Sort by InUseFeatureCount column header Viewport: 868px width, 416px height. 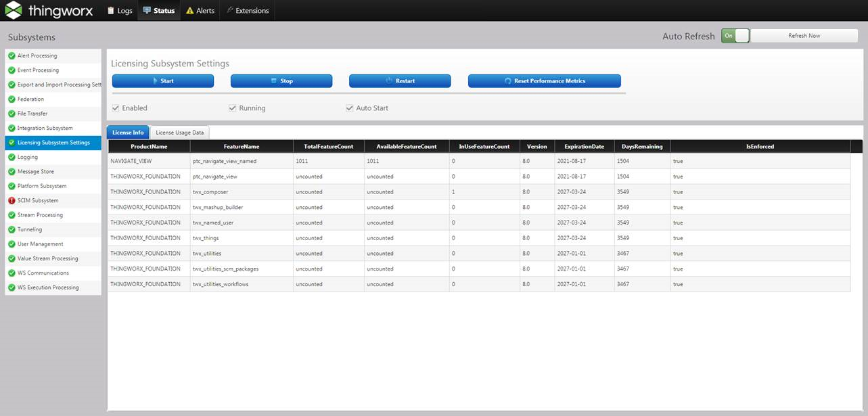484,146
